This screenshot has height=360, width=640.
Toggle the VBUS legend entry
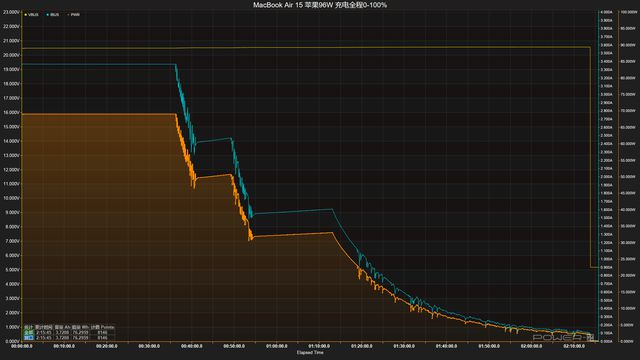point(31,15)
